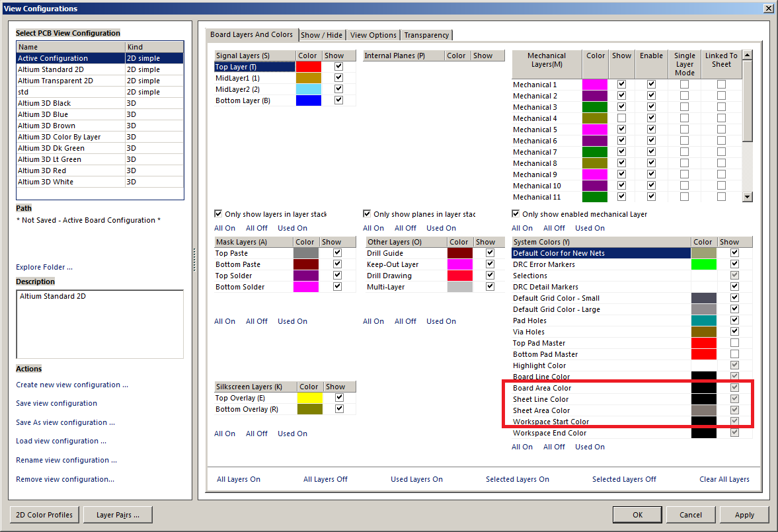Click Cancel button
Image resolution: width=778 pixels, height=532 pixels.
pyautogui.click(x=691, y=515)
